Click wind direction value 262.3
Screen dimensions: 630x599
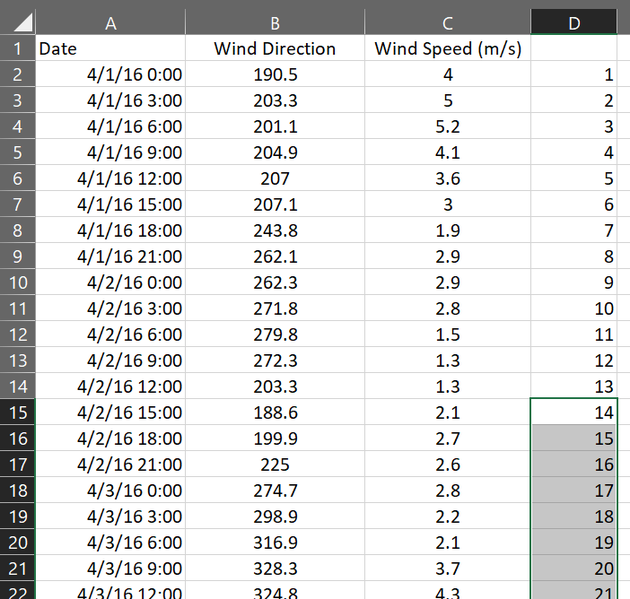tap(275, 282)
